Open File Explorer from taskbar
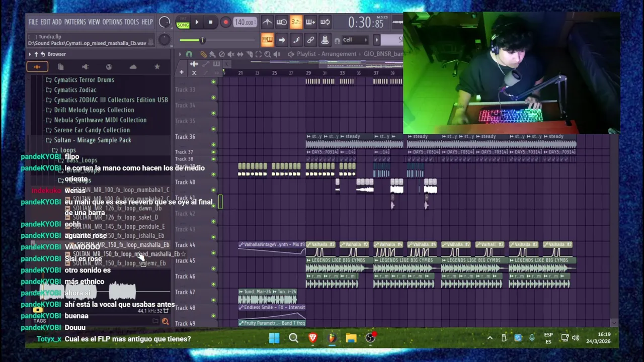 tap(351, 338)
